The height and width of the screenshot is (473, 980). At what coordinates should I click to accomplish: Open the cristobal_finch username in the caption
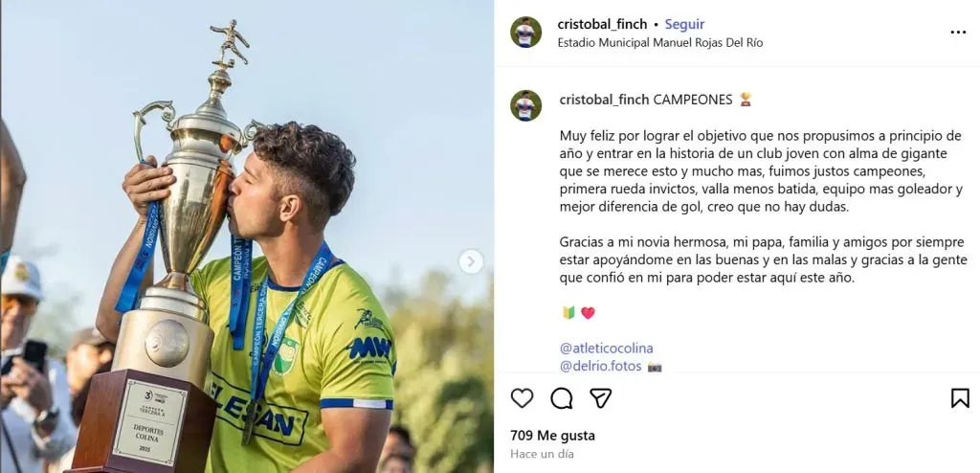click(x=605, y=101)
